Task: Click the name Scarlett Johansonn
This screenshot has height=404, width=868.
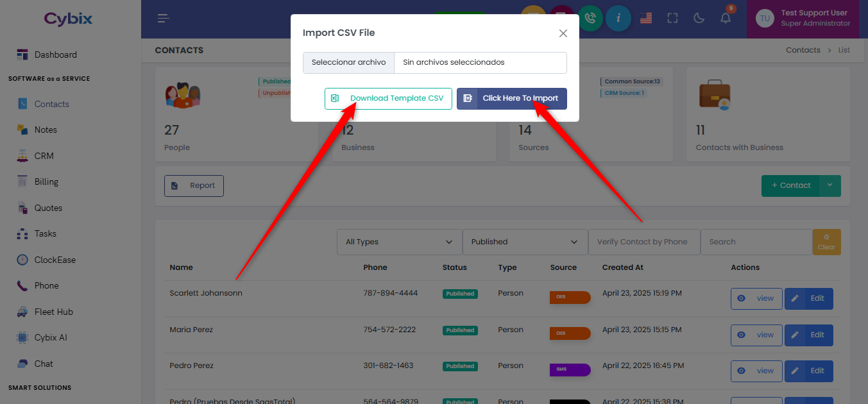Action: (x=206, y=293)
